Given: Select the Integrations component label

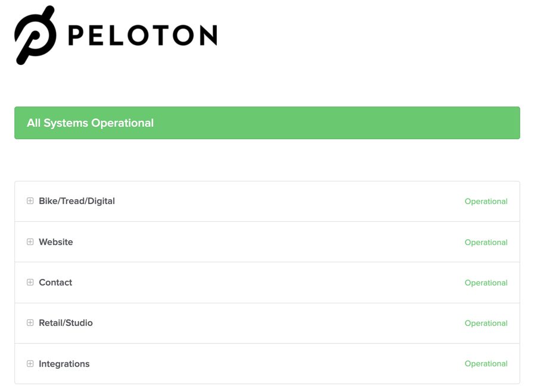Looking at the screenshot, I should [x=64, y=364].
